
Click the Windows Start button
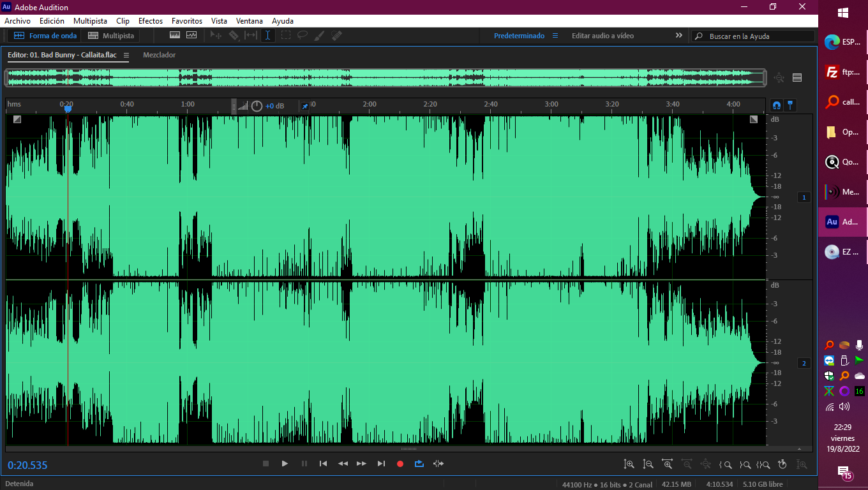(x=842, y=13)
